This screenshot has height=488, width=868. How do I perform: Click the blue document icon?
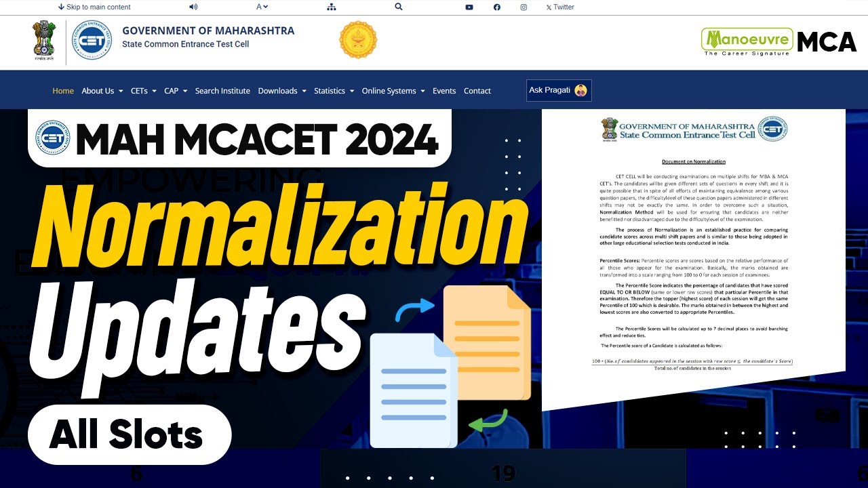click(414, 390)
